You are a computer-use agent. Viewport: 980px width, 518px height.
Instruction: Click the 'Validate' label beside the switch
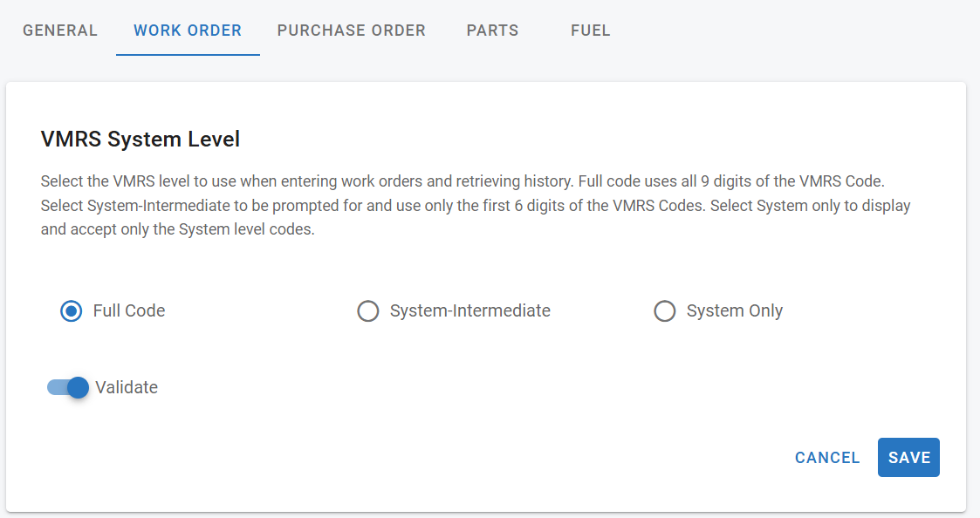pos(127,388)
